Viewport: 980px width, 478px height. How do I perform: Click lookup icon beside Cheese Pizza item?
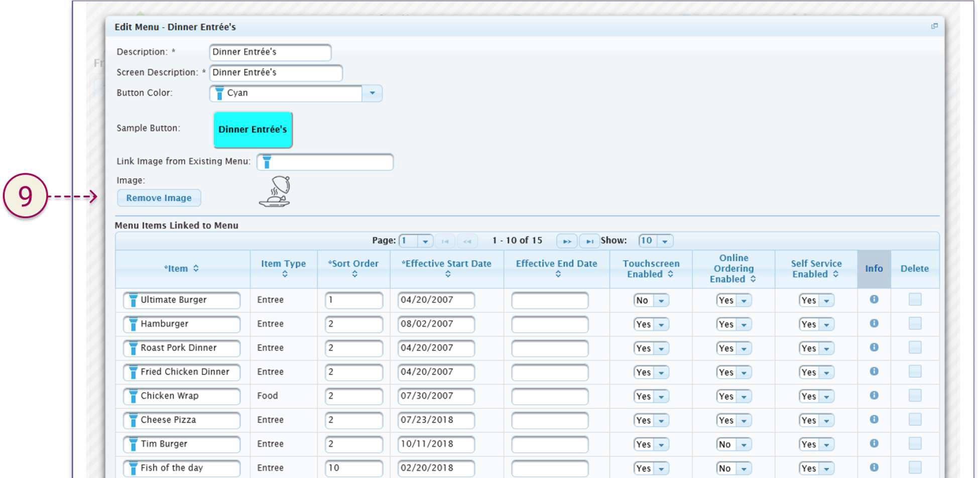coord(133,420)
